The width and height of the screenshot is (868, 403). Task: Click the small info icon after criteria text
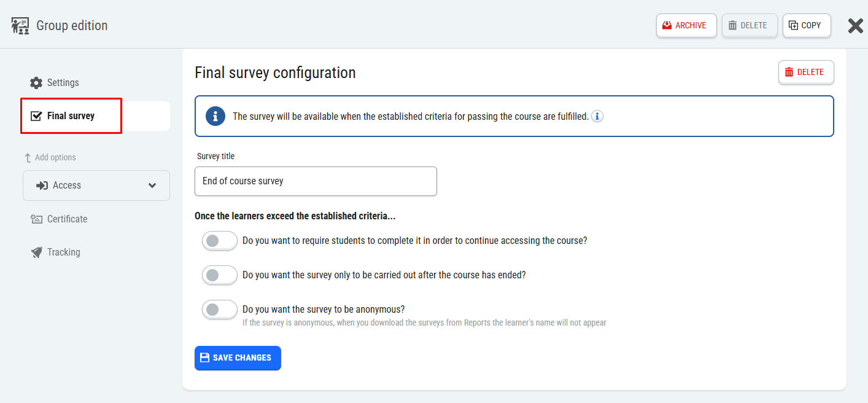[x=597, y=116]
